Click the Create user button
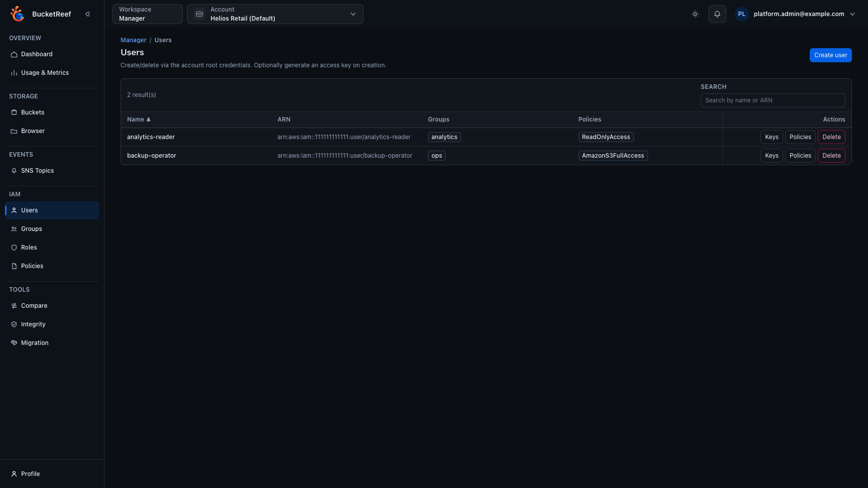This screenshot has height=488, width=868. point(830,55)
